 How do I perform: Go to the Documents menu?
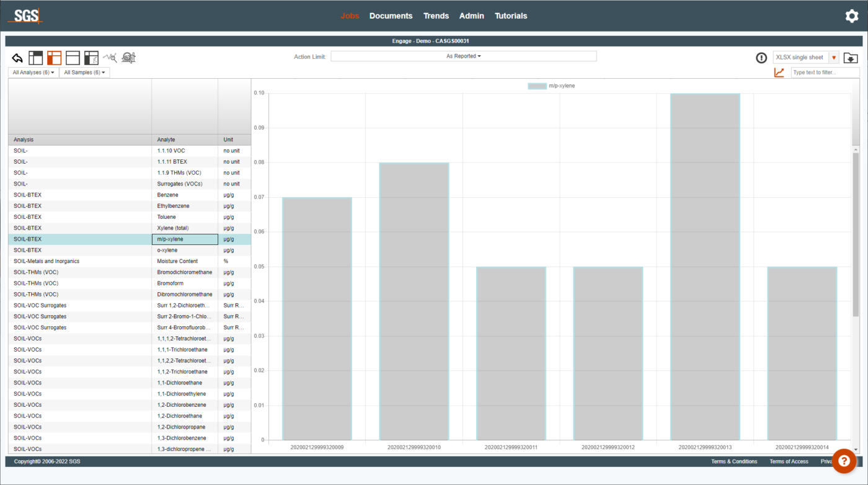(x=391, y=16)
